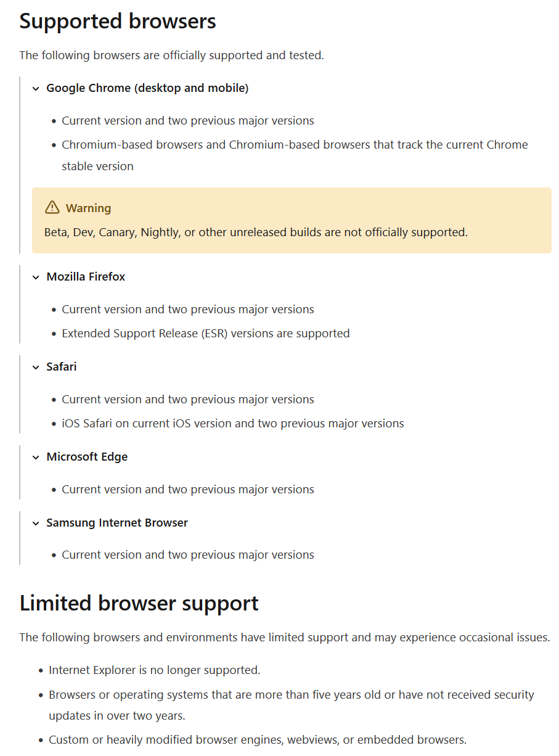The width and height of the screenshot is (559, 756).
Task: Click the Limited browser support heading
Action: (139, 603)
